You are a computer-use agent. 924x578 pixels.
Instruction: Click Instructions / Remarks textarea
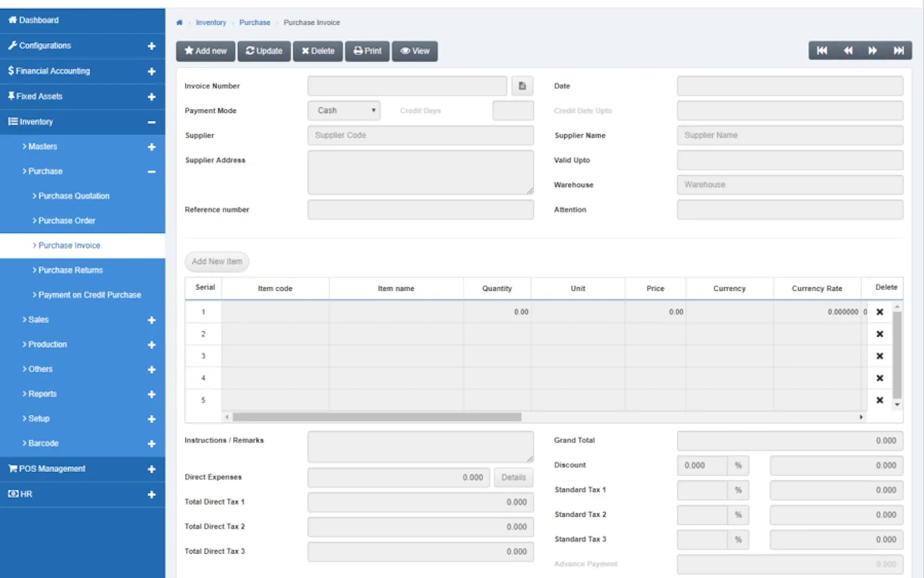[x=420, y=447]
